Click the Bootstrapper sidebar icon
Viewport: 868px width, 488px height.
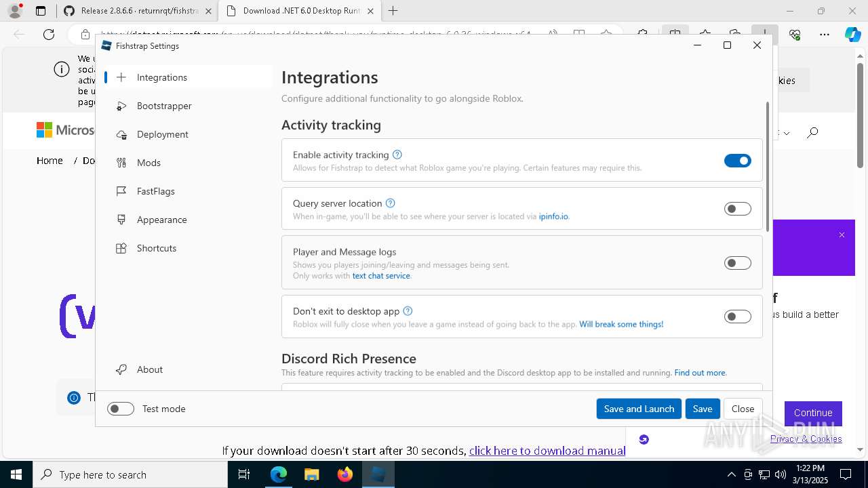pyautogui.click(x=121, y=106)
